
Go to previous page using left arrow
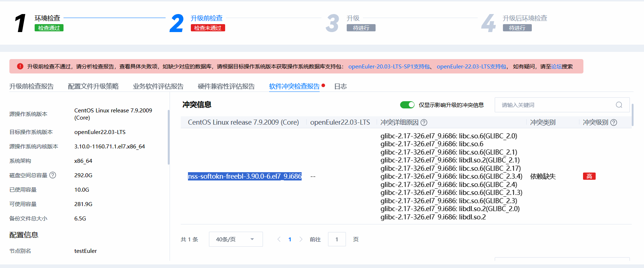[x=279, y=239]
